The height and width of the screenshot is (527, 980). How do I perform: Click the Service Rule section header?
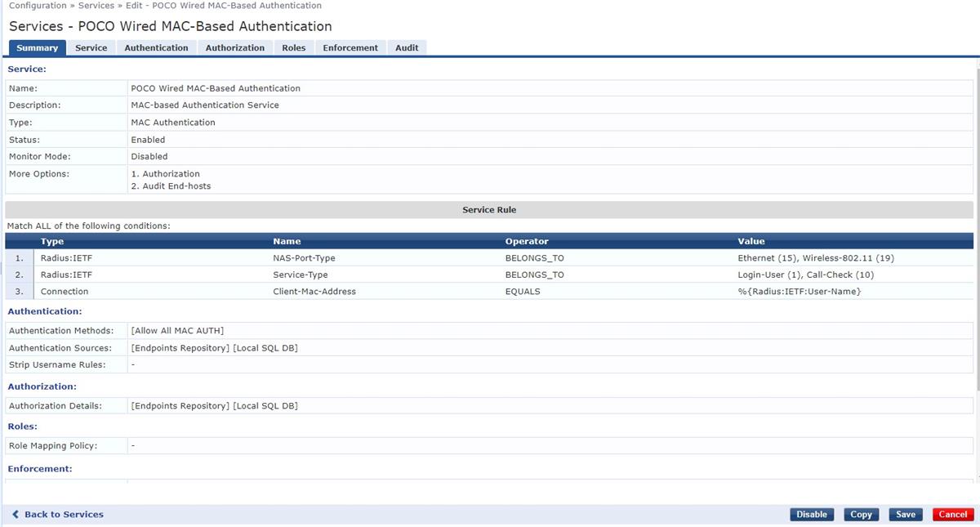(x=489, y=210)
